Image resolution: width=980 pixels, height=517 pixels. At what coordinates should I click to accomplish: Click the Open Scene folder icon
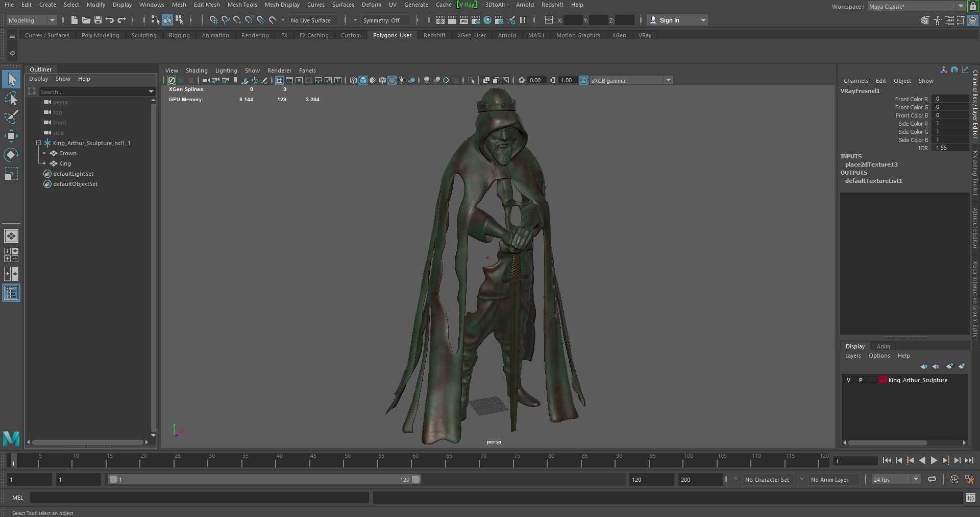(86, 20)
